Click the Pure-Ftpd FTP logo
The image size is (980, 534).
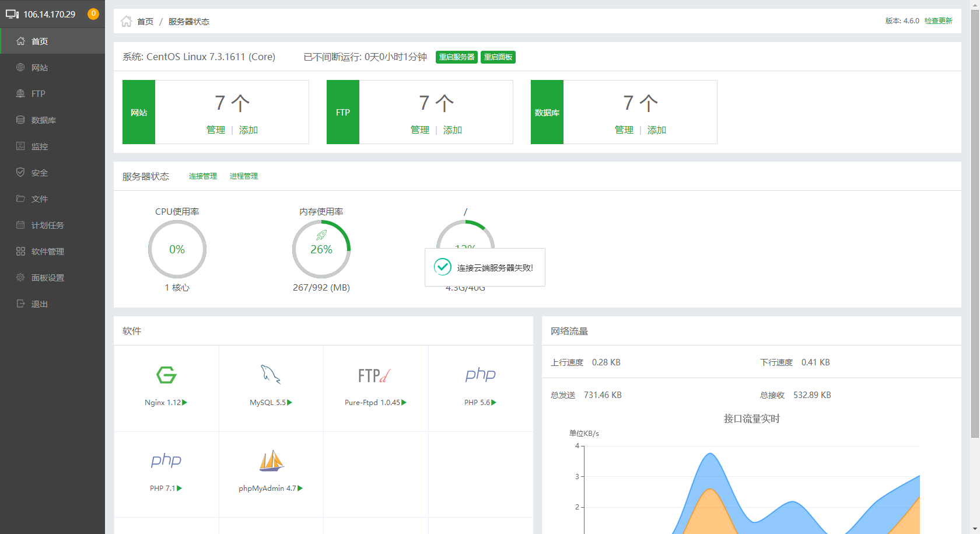pos(374,375)
